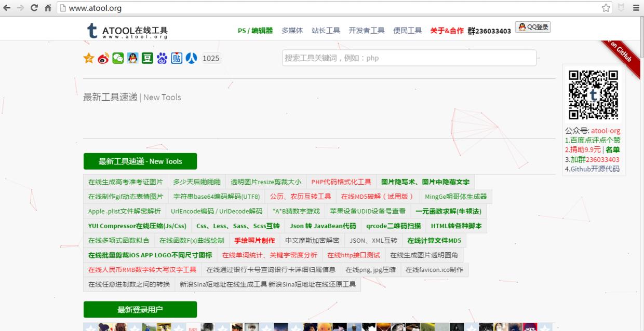Click the Baidu paw share icon

[x=162, y=58]
